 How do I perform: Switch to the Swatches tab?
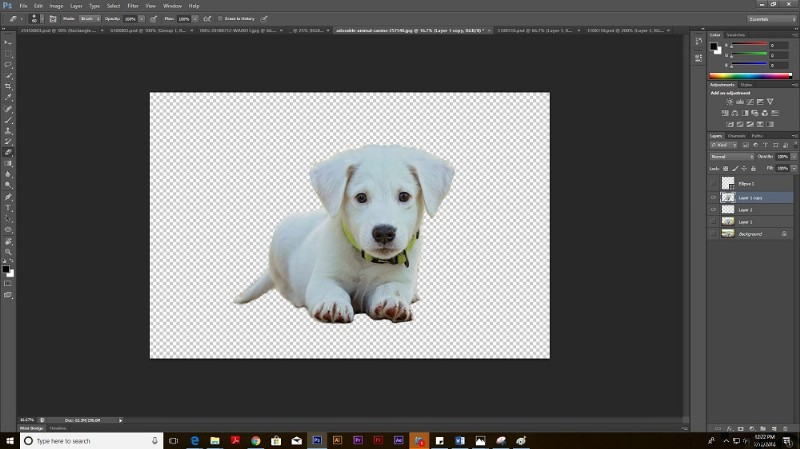coord(736,35)
